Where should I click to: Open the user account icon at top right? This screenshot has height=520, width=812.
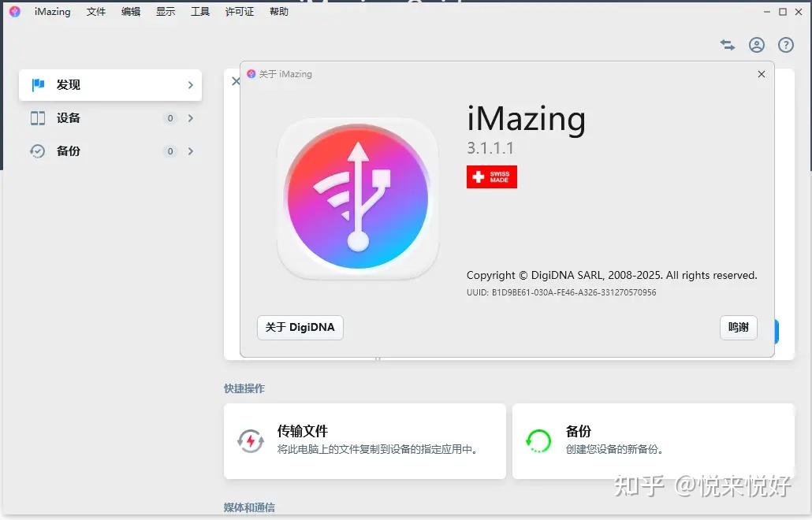(x=756, y=45)
